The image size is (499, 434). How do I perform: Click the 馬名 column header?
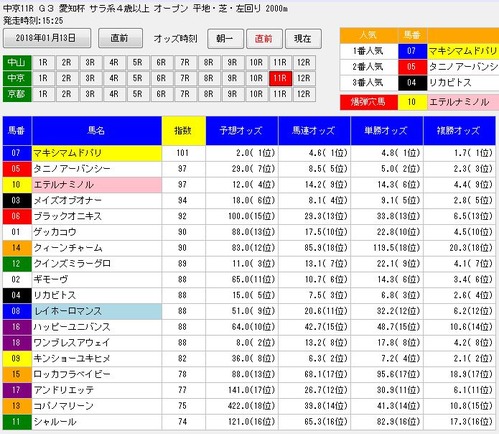97,131
